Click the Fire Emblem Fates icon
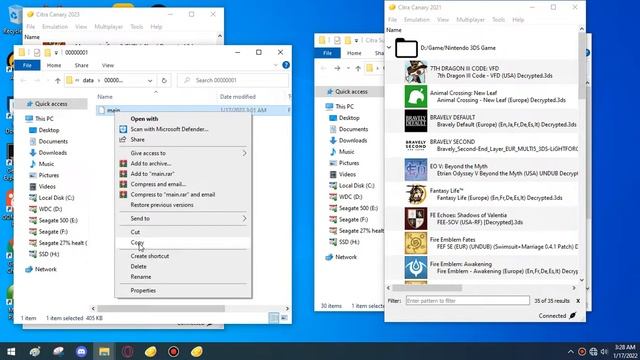Image resolution: width=640 pixels, height=360 pixels. pos(416,243)
